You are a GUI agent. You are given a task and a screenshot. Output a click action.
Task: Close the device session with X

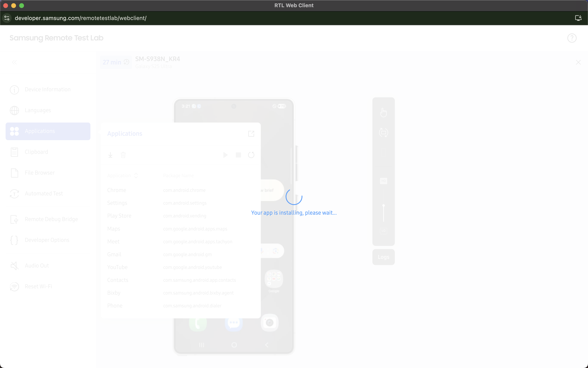click(578, 62)
